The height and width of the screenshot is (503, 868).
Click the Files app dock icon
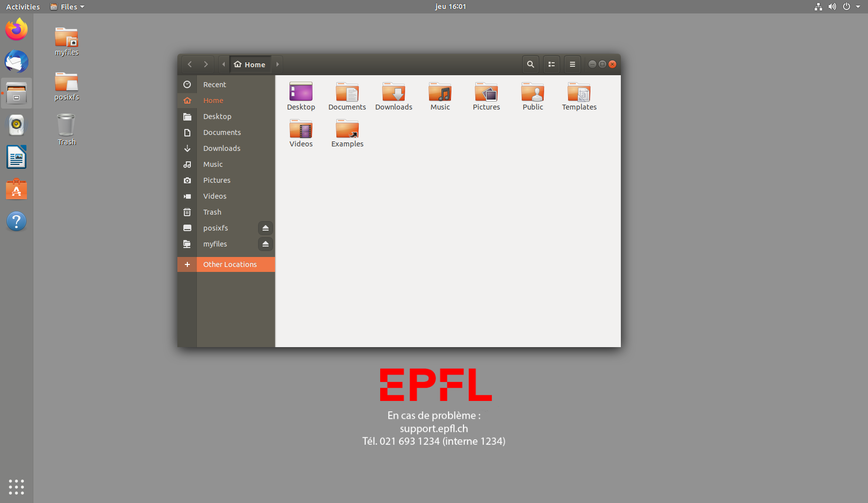point(16,93)
